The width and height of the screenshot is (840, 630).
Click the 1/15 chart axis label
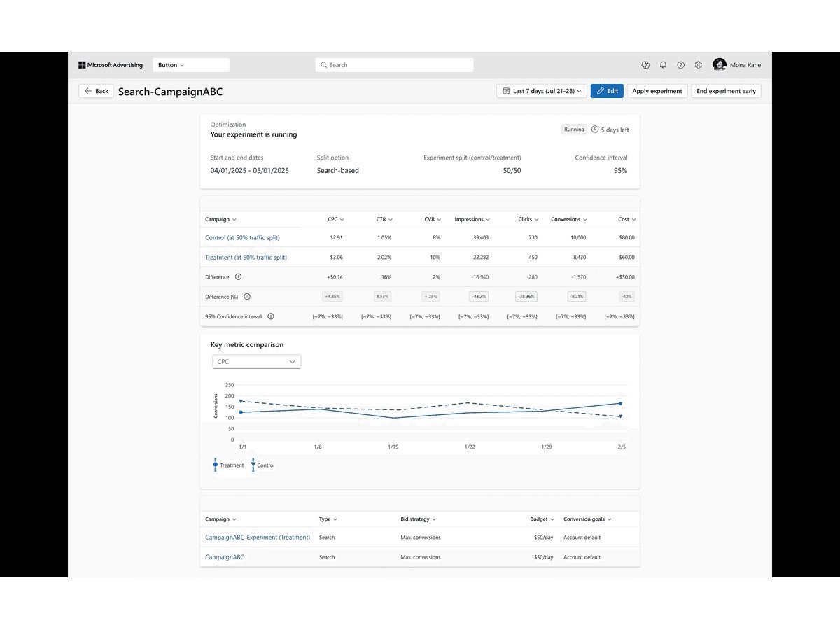coord(393,447)
